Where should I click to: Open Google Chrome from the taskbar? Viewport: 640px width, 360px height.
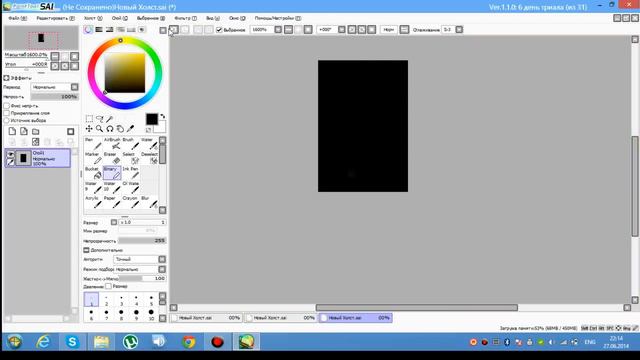coord(189,342)
